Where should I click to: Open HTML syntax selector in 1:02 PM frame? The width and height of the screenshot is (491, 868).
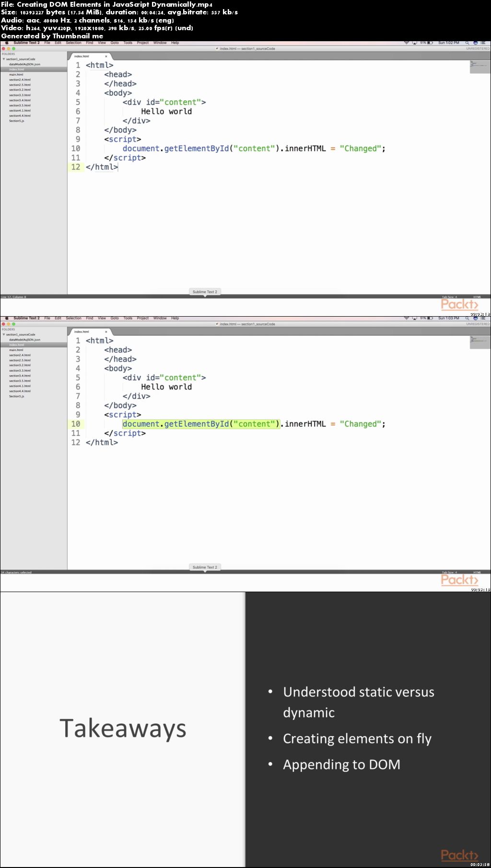point(477,297)
